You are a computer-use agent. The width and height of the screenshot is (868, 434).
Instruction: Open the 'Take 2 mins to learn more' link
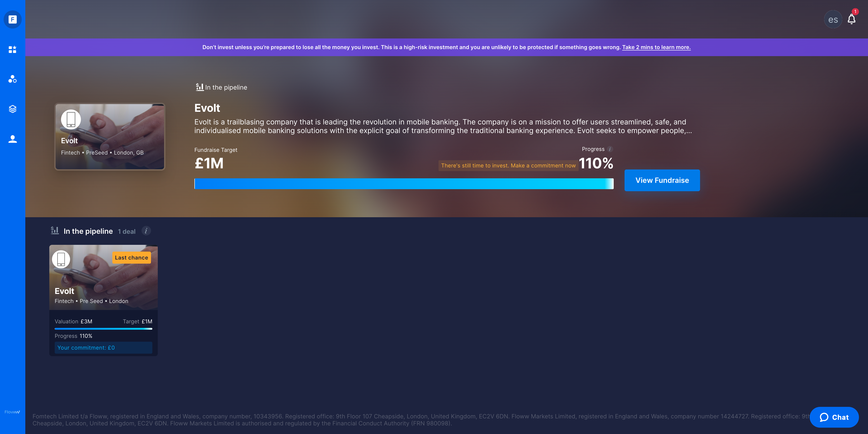pyautogui.click(x=656, y=47)
